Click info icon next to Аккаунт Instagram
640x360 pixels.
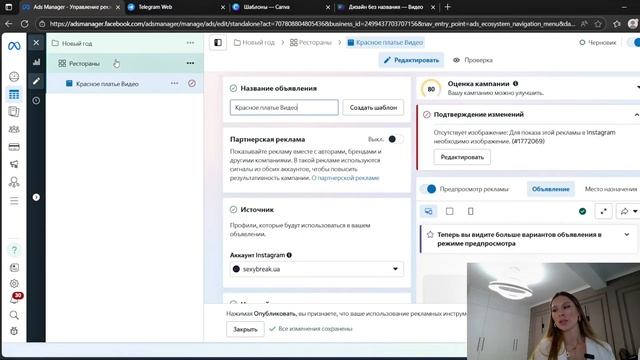(x=289, y=255)
